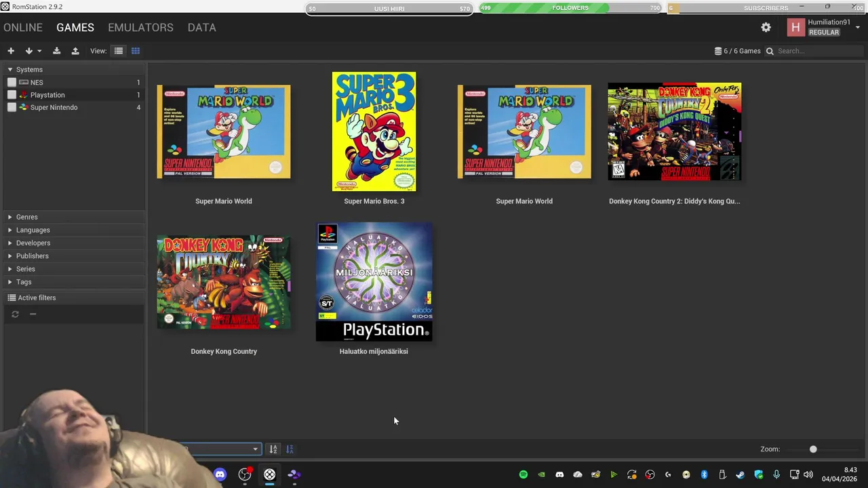This screenshot has height=488, width=868.
Task: Click the Donkey Kong Country title text
Action: tap(224, 352)
